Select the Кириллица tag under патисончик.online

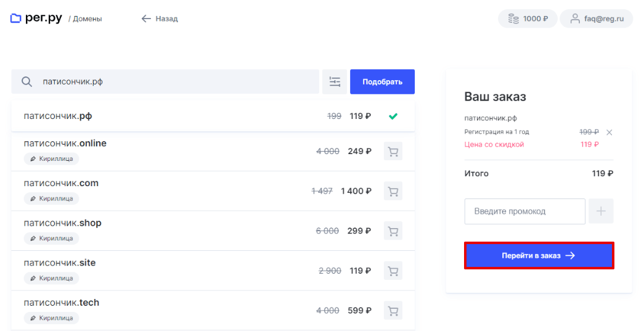click(x=52, y=159)
